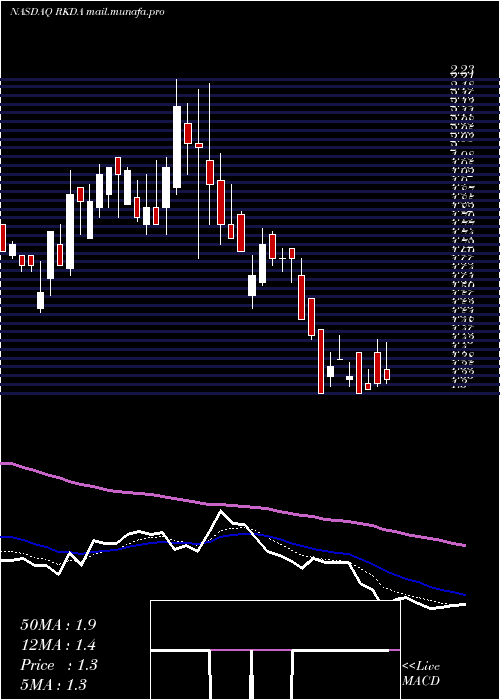Click the top price label 2.23
This screenshot has width=500, height=700.
(x=462, y=68)
